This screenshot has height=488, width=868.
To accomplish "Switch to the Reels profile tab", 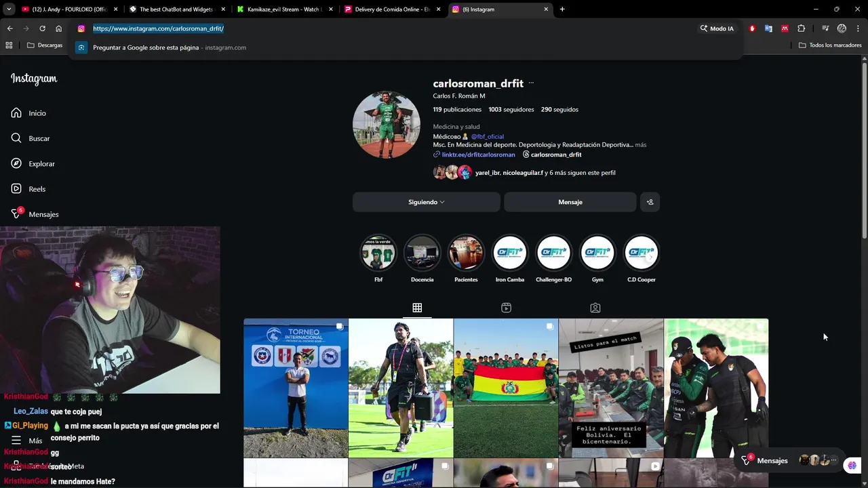I will point(506,308).
